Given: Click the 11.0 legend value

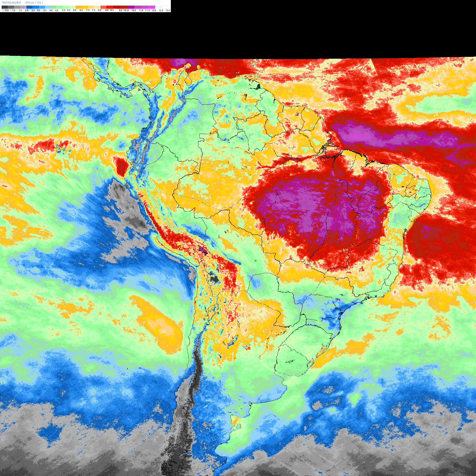Looking at the screenshot, I should [141, 10].
